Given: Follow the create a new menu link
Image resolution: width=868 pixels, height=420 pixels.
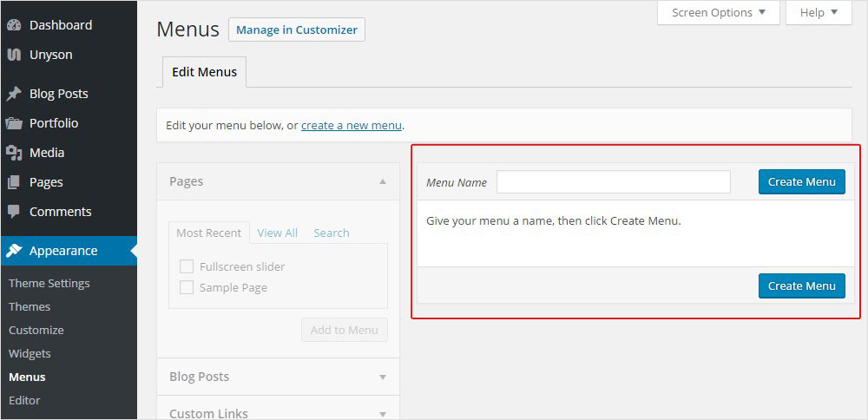Looking at the screenshot, I should [352, 125].
